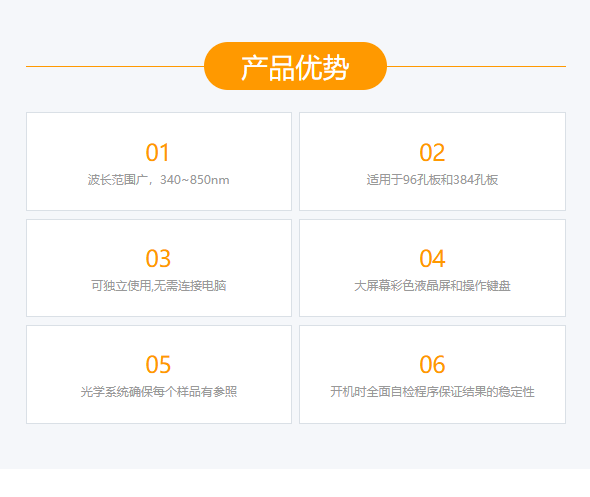Select the 04 number label

(x=432, y=259)
